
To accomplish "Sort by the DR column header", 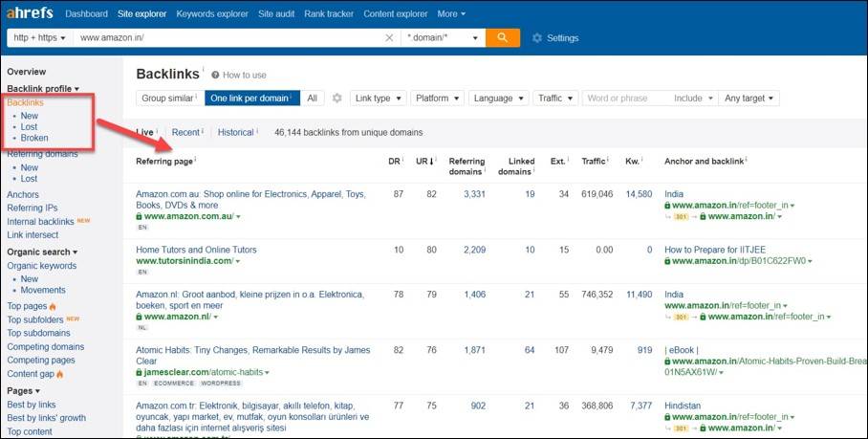I will coord(394,161).
